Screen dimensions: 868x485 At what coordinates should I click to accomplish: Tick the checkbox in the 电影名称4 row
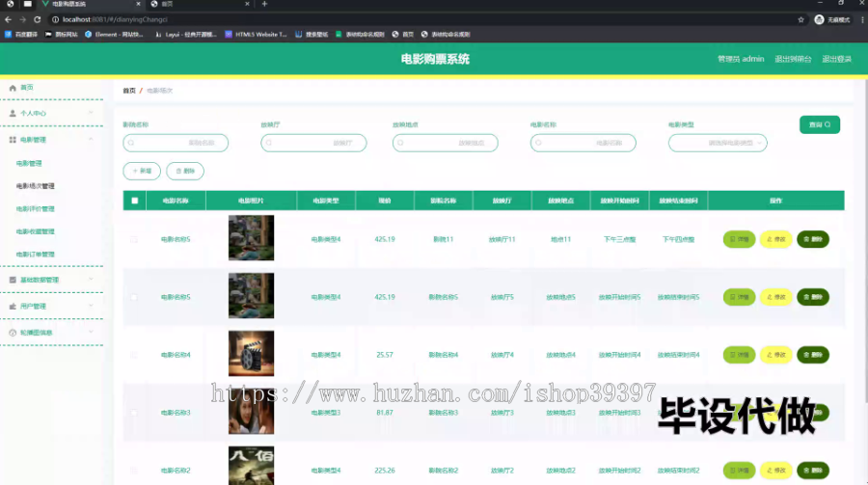point(134,354)
